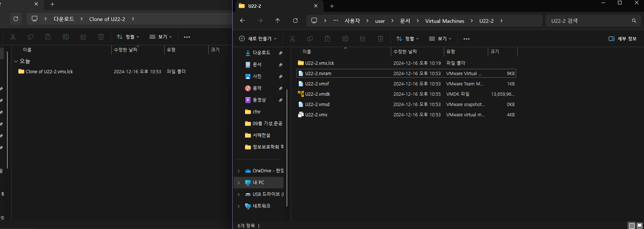Toggle the 세부 정보 details pane
Image resolution: width=644 pixels, height=229 pixels.
pos(623,39)
